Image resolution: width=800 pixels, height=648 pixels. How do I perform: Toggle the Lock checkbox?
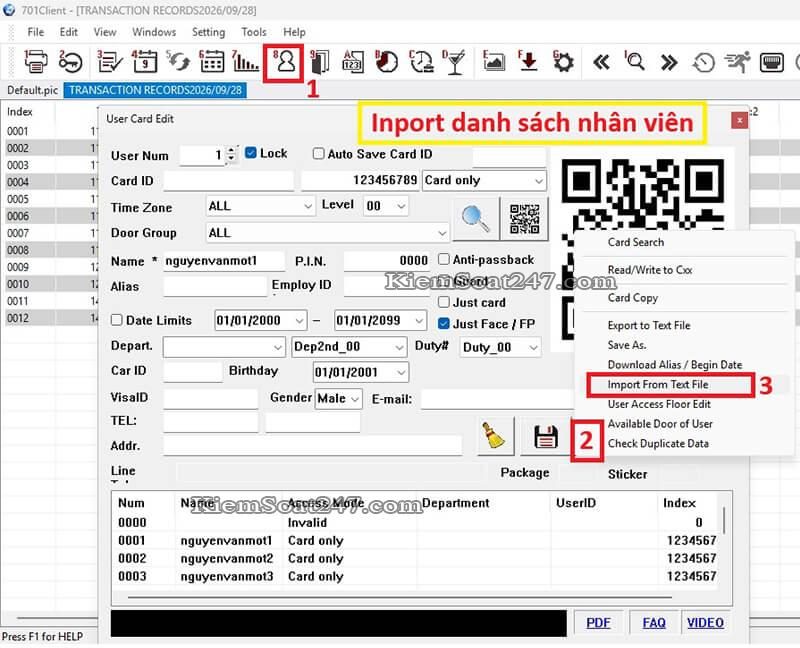[x=251, y=153]
